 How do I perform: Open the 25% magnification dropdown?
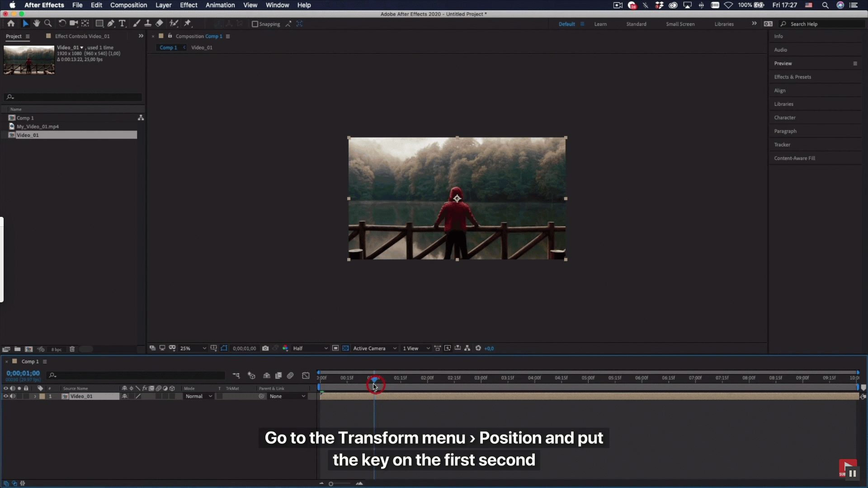point(193,348)
